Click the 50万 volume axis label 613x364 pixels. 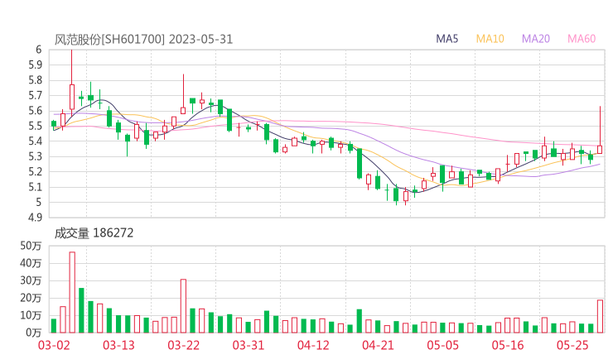[x=31, y=246]
